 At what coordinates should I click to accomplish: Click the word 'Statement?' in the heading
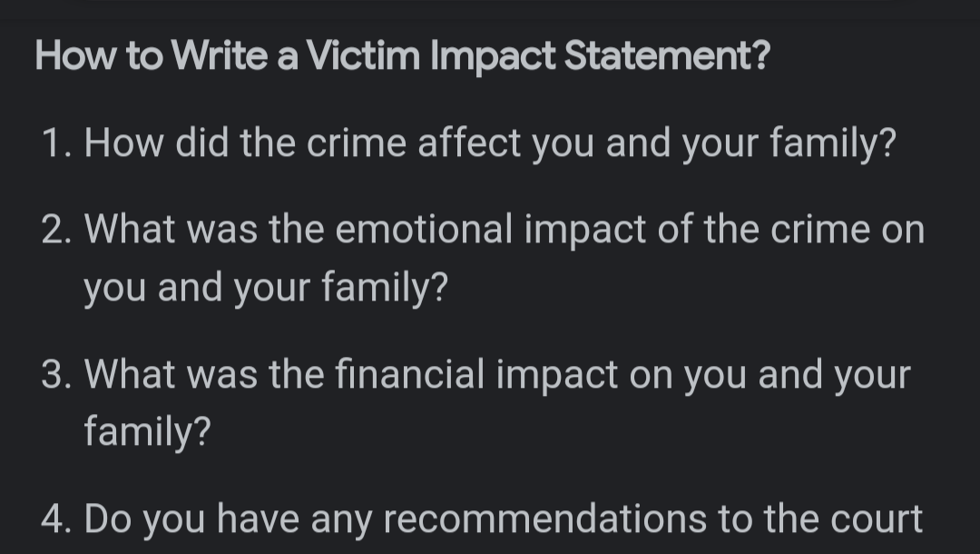[x=667, y=55]
